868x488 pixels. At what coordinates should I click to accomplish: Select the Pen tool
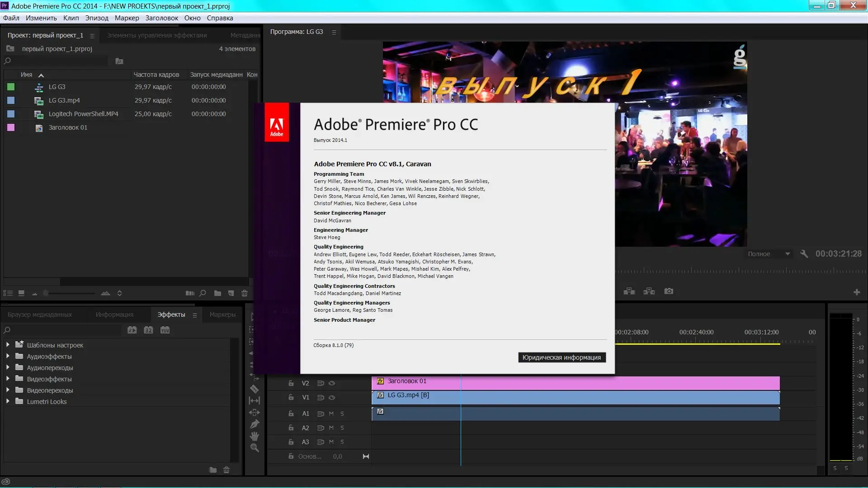coord(255,424)
